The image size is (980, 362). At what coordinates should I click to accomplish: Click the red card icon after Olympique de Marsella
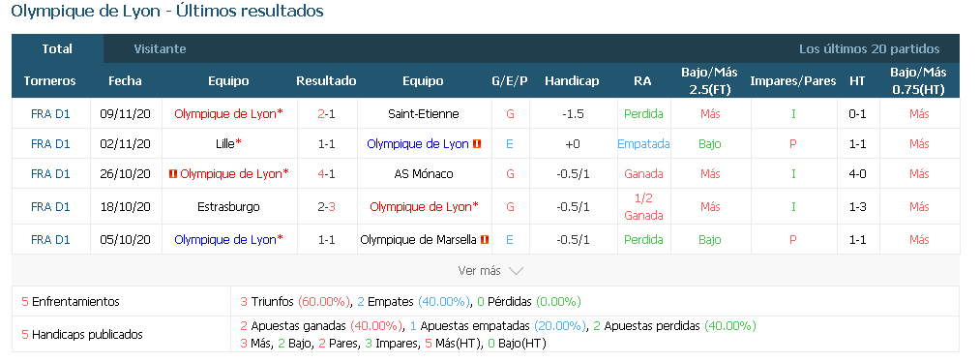point(485,239)
